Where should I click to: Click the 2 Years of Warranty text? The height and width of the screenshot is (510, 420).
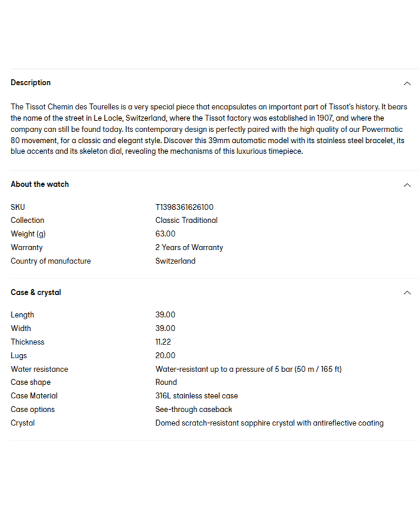pyautogui.click(x=189, y=247)
